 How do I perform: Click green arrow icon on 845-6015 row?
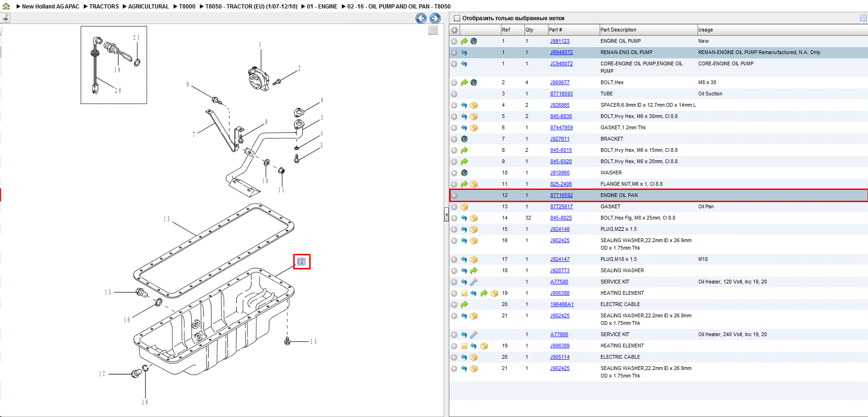coord(464,150)
